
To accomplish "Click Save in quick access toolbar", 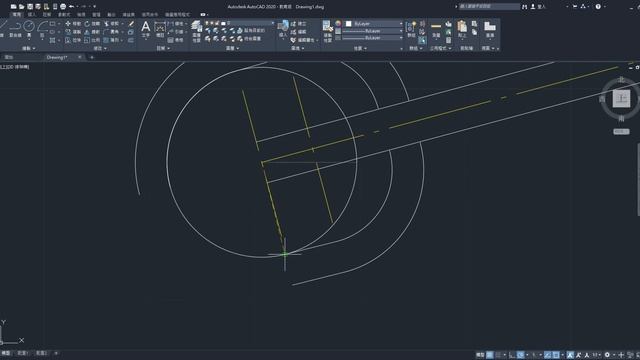I will tap(30, 7).
